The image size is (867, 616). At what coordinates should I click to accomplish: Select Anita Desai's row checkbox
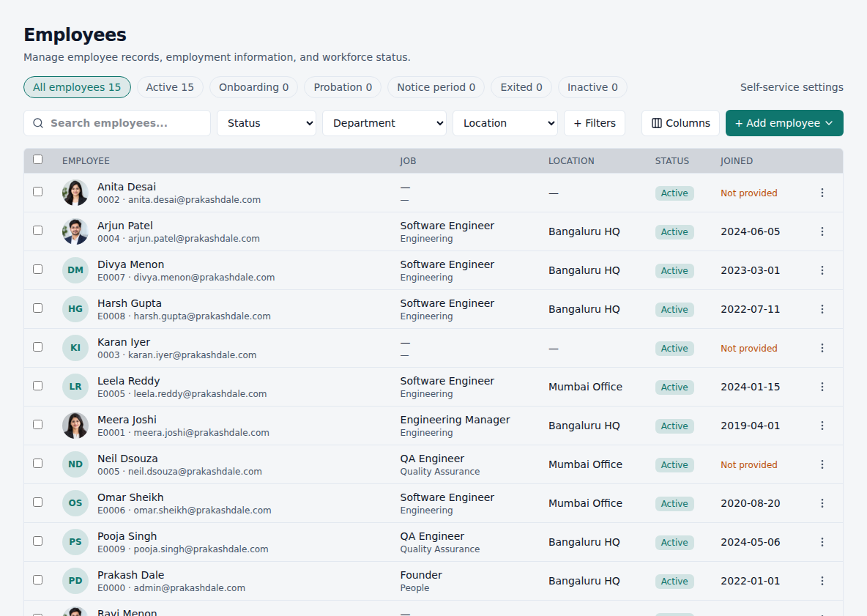[x=37, y=191]
